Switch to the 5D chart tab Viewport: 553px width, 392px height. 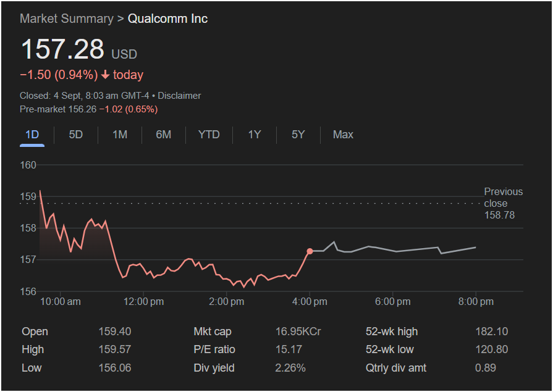(x=76, y=135)
